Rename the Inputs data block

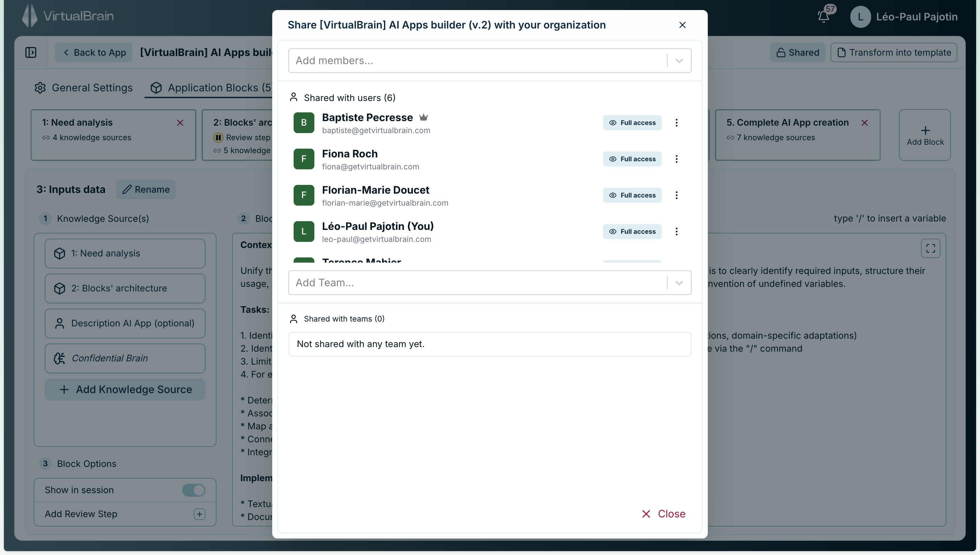pyautogui.click(x=146, y=189)
